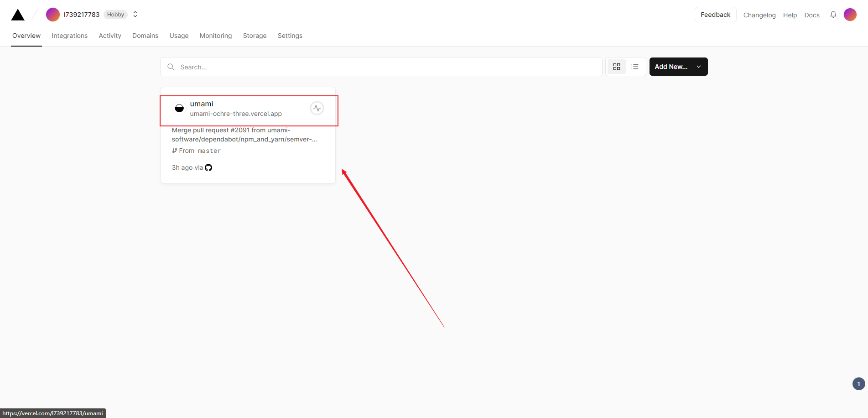Viewport: 868px width, 418px height.
Task: Click the Feedback button
Action: click(x=715, y=15)
